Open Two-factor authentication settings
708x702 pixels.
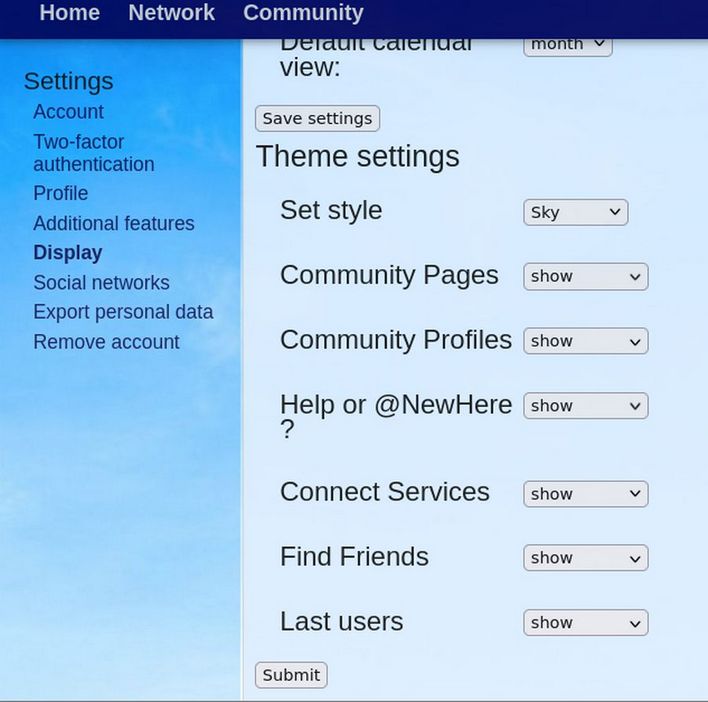pos(93,153)
